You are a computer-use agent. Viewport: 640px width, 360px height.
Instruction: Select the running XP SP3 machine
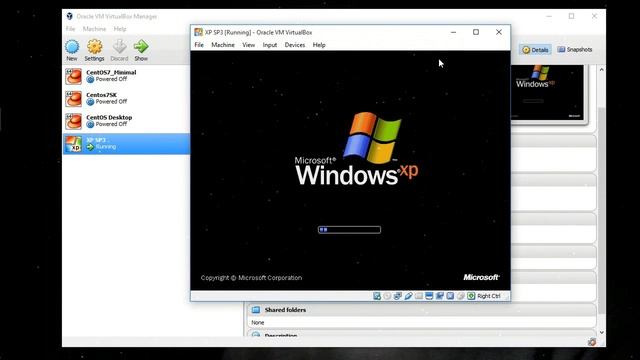[x=127, y=144]
